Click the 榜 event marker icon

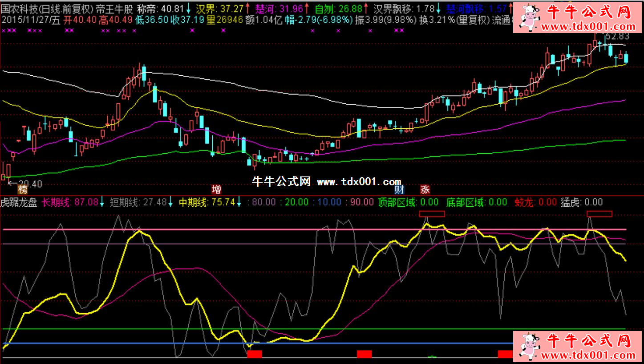coord(22,190)
